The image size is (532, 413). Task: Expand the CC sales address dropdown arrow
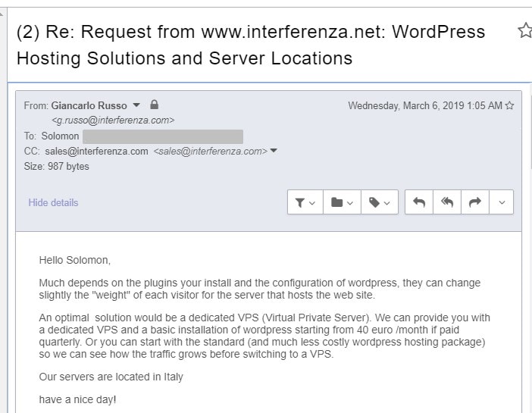[274, 151]
